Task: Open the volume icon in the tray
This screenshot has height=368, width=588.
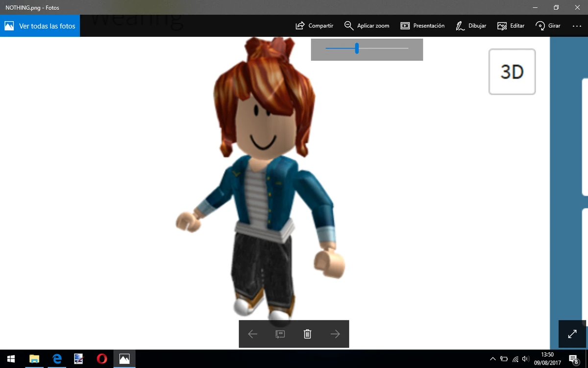Action: click(525, 359)
